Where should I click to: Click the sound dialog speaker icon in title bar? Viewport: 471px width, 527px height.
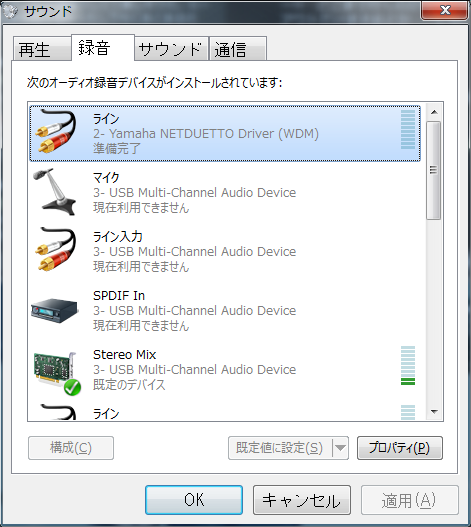tap(11, 11)
